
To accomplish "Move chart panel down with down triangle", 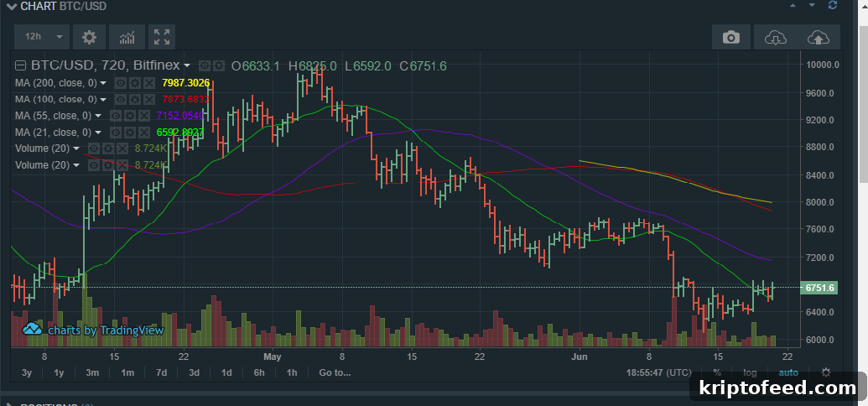I will pos(813,6).
